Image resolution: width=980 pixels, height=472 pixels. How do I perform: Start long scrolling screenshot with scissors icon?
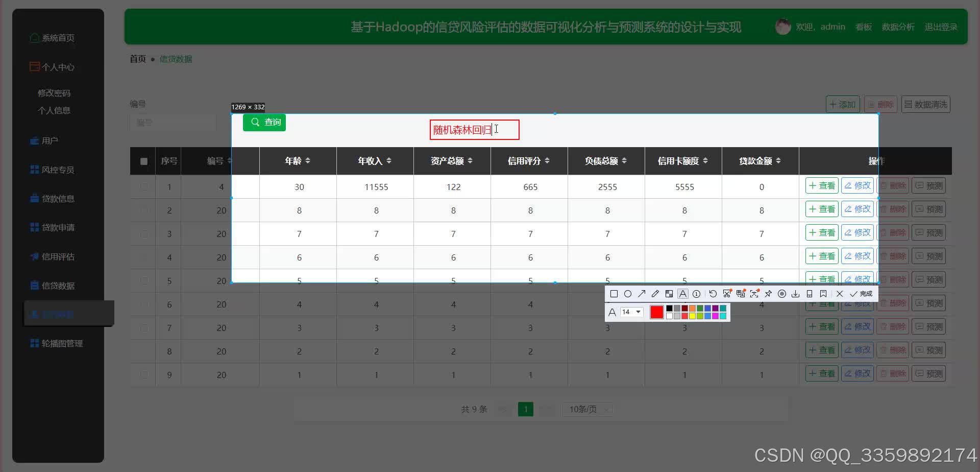pyautogui.click(x=727, y=294)
